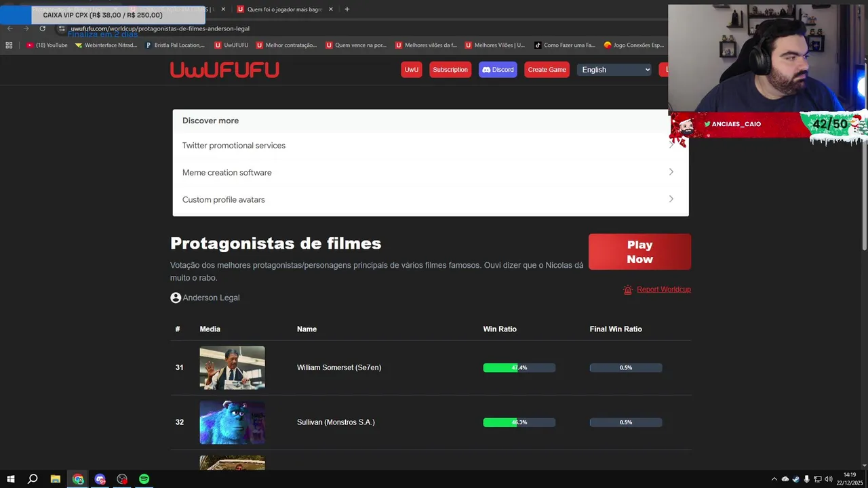Click Sullivan (Monstros S.A.) name

point(336,422)
